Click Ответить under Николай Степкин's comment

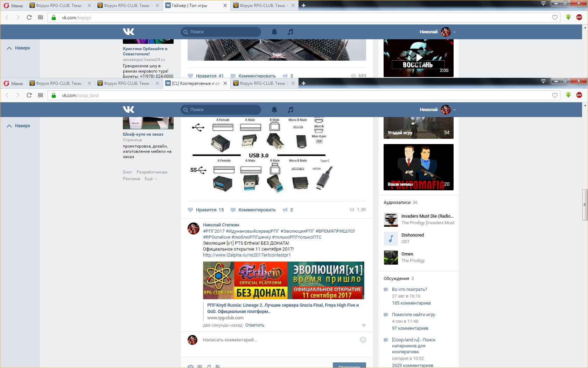click(254, 325)
